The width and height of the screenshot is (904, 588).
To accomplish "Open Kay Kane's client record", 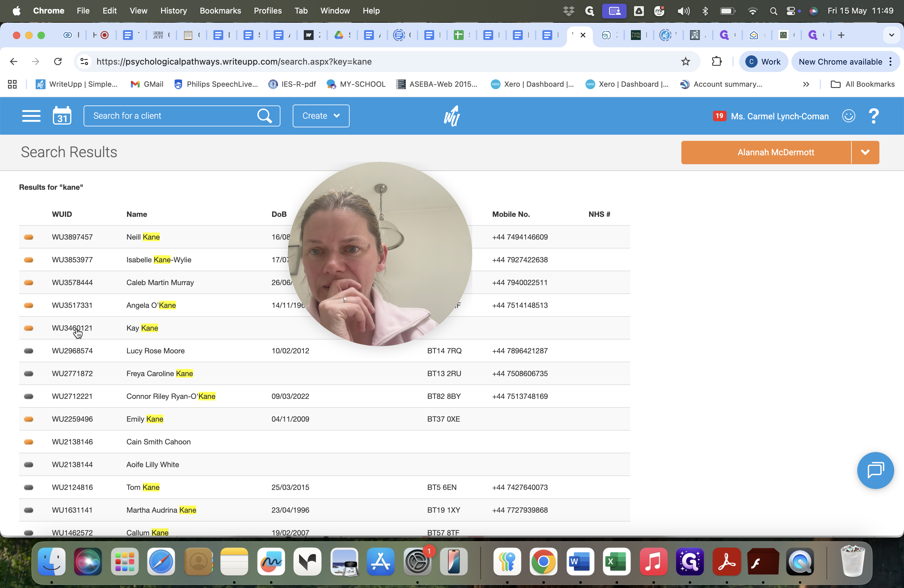I will [142, 328].
